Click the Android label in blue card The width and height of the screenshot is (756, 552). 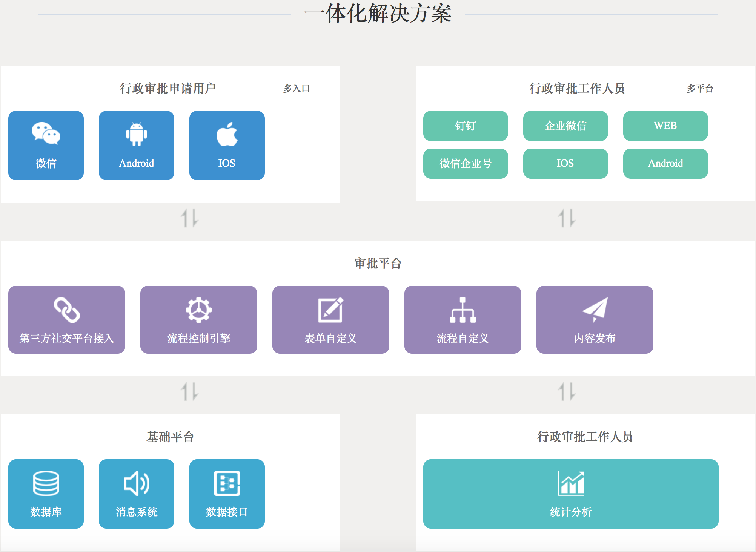pyautogui.click(x=137, y=163)
